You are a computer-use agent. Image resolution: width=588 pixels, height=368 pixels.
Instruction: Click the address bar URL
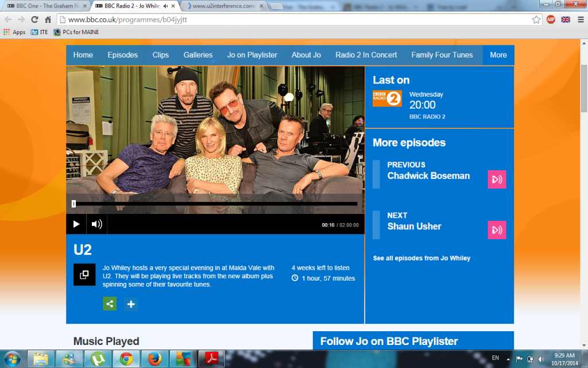[127, 20]
